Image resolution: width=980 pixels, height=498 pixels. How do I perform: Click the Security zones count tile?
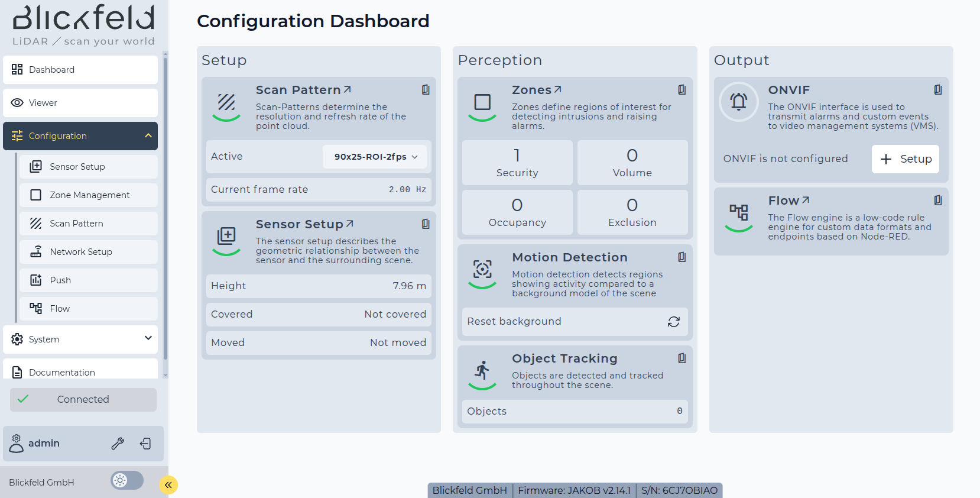tap(517, 163)
